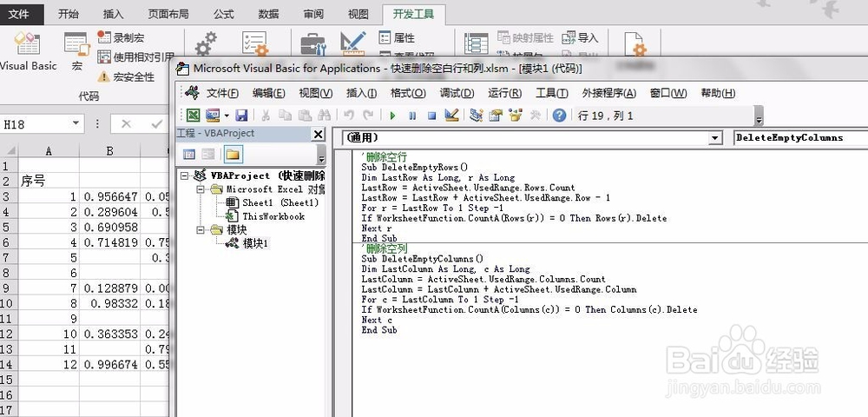The height and width of the screenshot is (417, 868).
Task: Open the XML Source icon in the ribbon
Action: point(476,43)
